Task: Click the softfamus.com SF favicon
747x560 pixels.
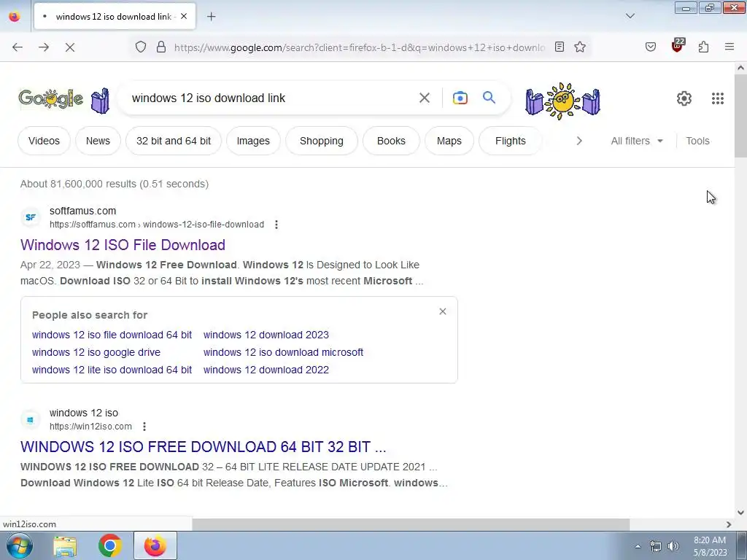Action: [x=31, y=217]
